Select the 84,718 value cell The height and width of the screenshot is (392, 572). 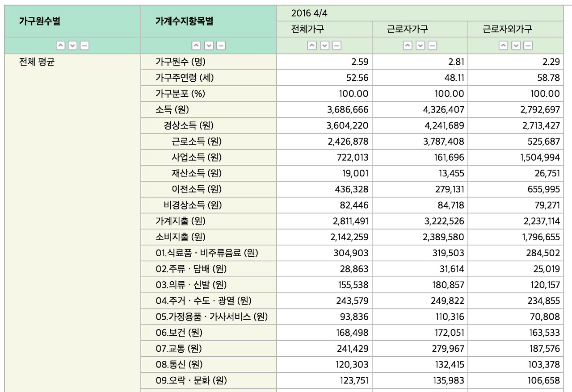coord(420,205)
